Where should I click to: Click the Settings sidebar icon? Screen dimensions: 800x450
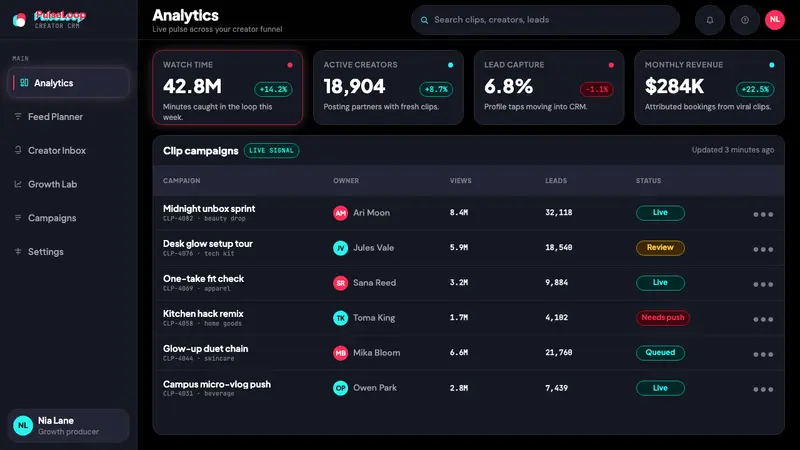tap(18, 251)
